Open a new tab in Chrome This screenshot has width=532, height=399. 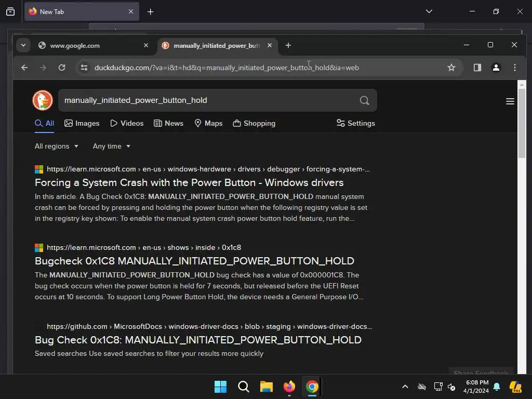click(288, 45)
